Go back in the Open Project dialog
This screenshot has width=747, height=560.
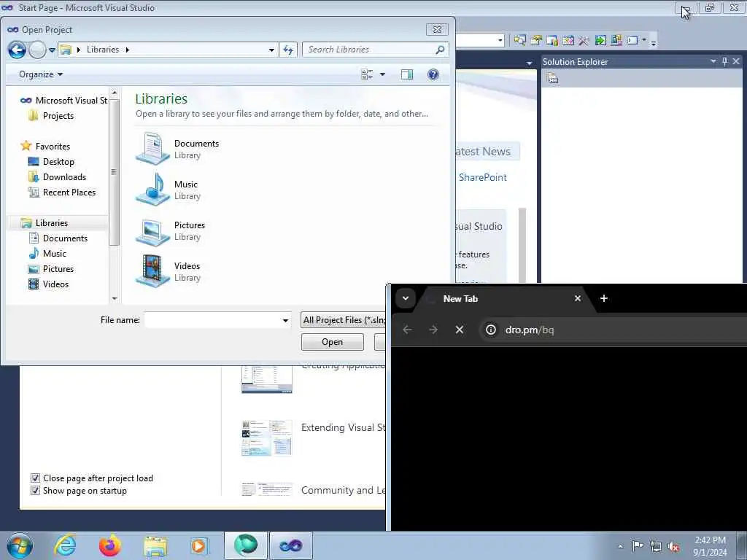[x=17, y=50]
